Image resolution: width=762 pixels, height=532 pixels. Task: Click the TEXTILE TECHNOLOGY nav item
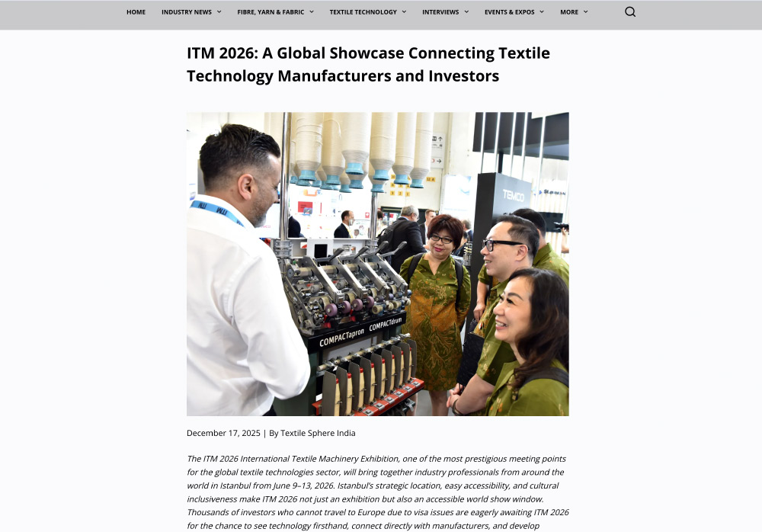coord(363,12)
